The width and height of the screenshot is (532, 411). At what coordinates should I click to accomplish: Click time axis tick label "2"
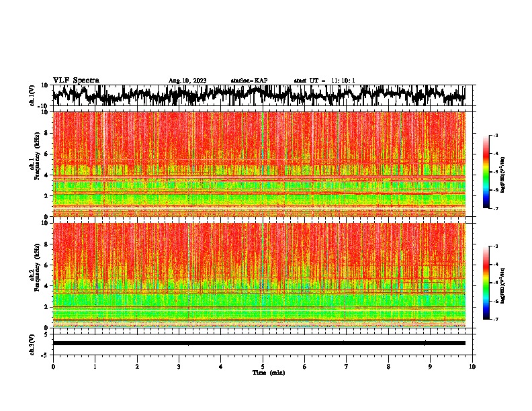[x=137, y=367]
